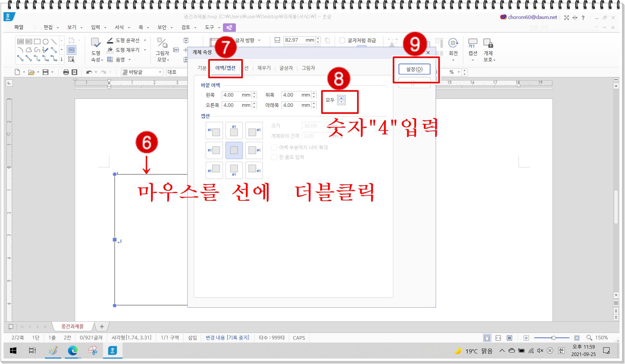Click the save disk toolbar icon
Image resolution: width=625 pixels, height=364 pixels.
[x=46, y=72]
